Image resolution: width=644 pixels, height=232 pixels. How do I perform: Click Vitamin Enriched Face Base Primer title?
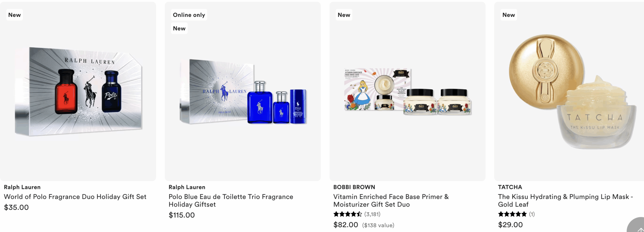(391, 201)
